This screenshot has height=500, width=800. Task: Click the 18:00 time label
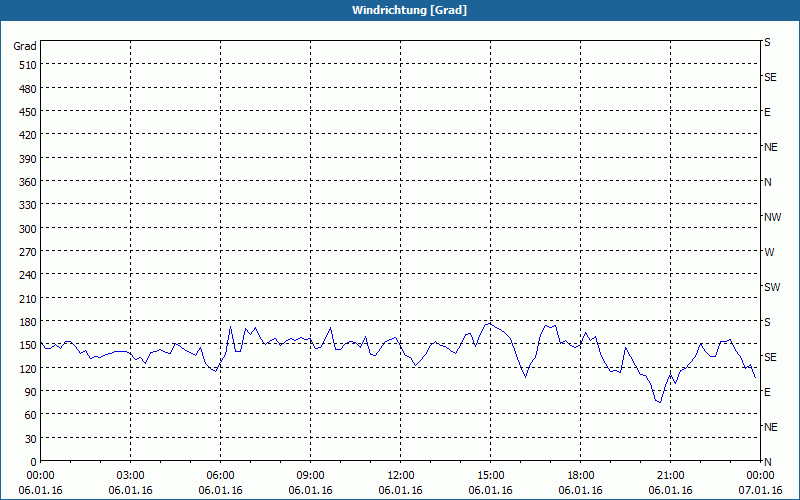581,476
